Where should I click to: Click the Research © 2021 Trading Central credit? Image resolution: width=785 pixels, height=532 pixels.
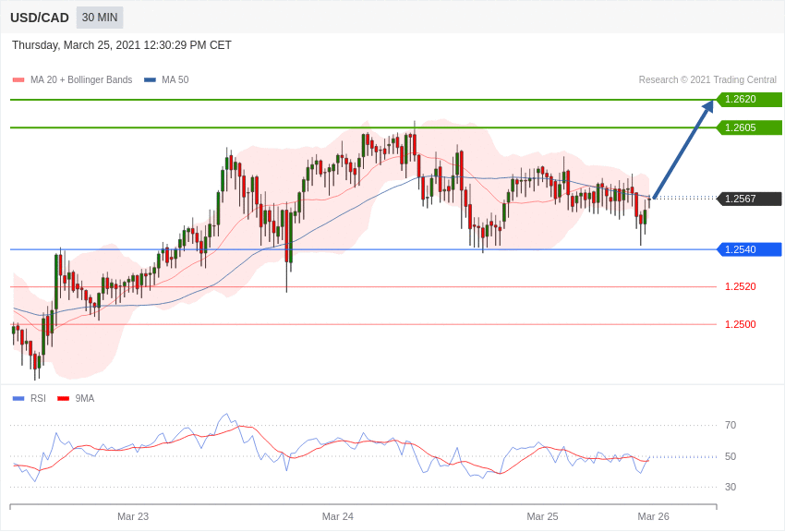tap(707, 79)
